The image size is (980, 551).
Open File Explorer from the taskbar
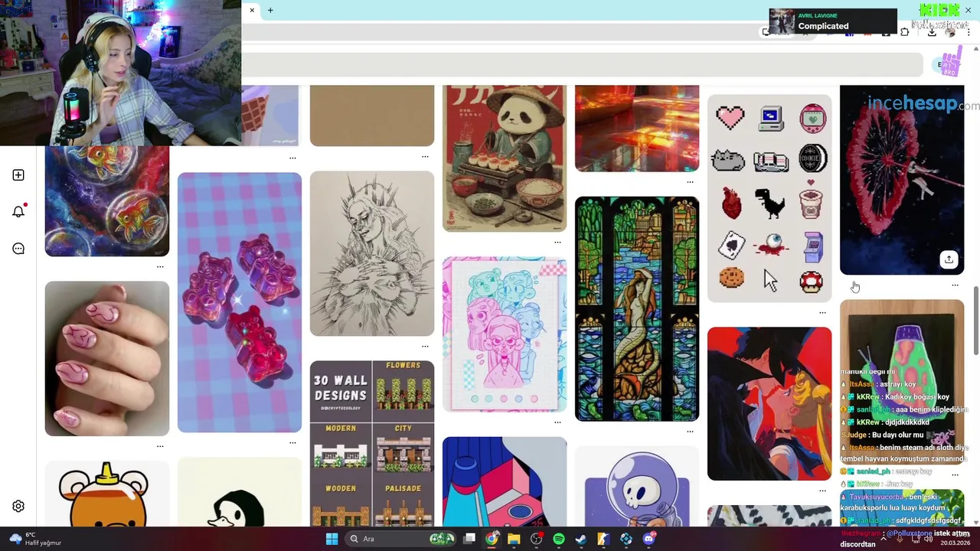click(x=514, y=539)
